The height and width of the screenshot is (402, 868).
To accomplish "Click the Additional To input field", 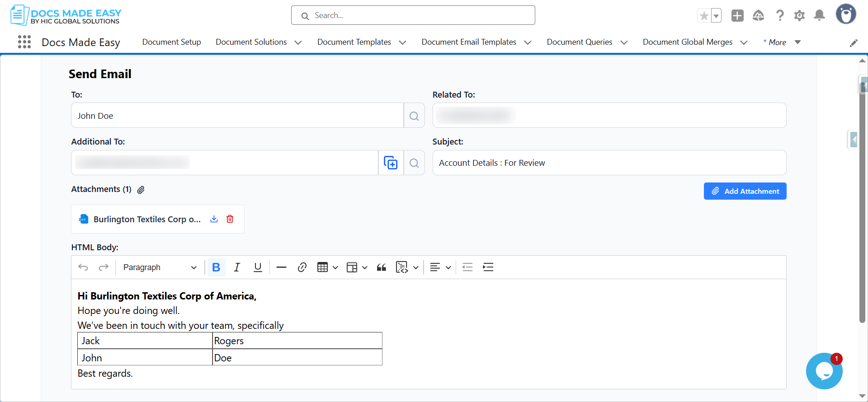I will pos(225,163).
